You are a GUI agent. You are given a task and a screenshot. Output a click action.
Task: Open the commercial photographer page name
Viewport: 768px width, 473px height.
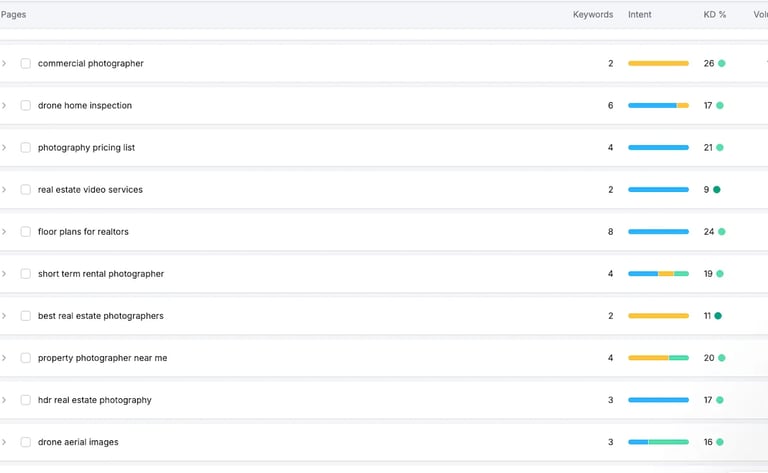pyautogui.click(x=91, y=63)
